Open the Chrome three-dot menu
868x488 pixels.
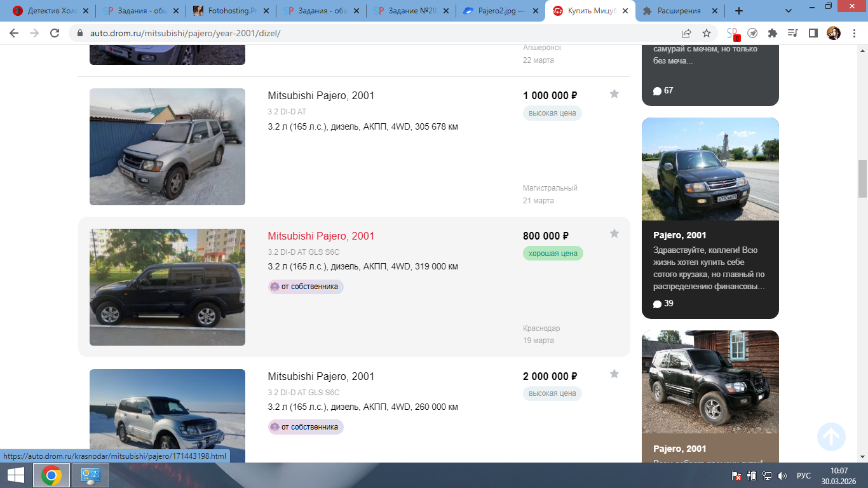854,33
